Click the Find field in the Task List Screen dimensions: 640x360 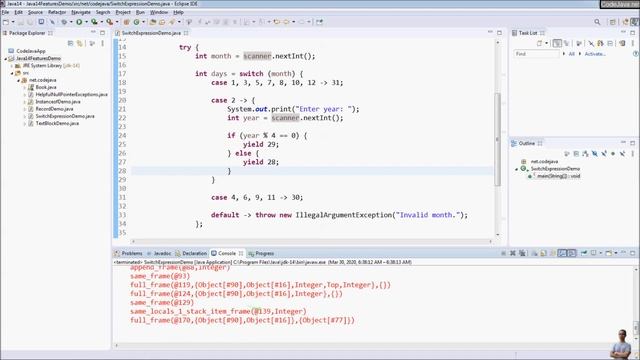point(536,54)
